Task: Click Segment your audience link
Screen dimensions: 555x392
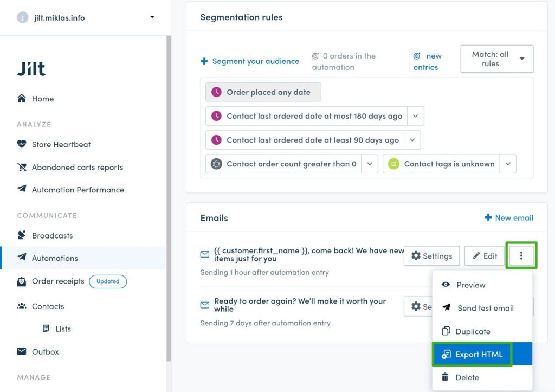Action: pos(250,61)
